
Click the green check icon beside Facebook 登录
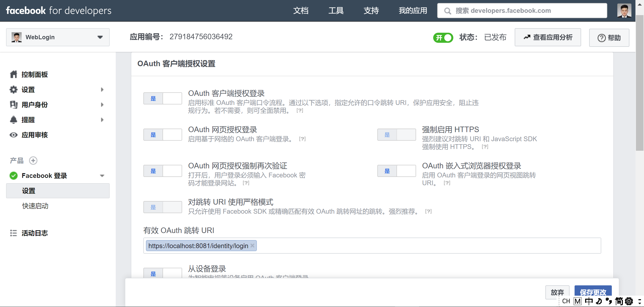(x=14, y=176)
